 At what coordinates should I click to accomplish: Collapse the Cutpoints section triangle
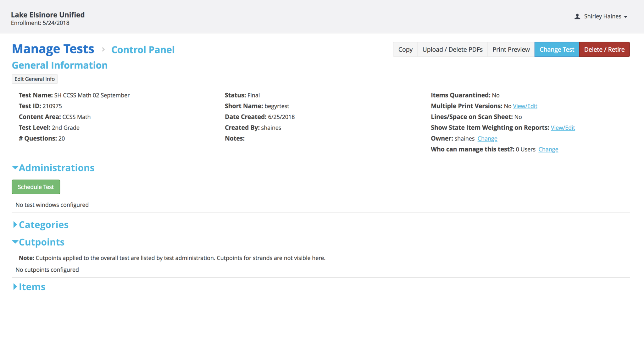point(15,242)
